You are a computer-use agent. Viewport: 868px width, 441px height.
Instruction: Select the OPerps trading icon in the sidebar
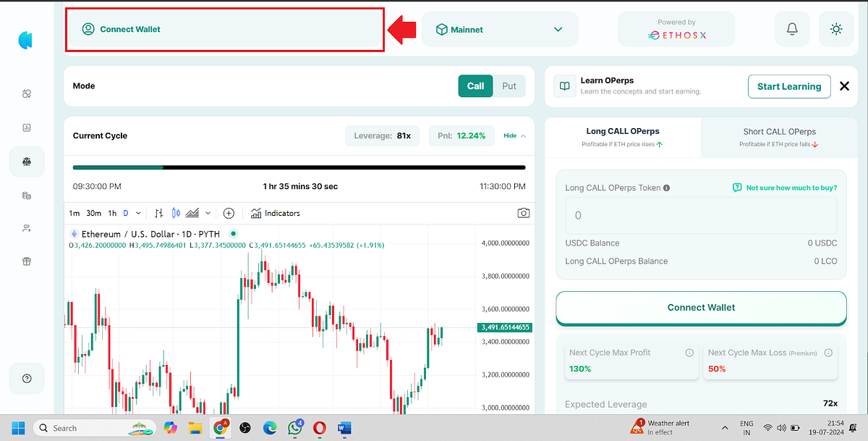point(27,161)
